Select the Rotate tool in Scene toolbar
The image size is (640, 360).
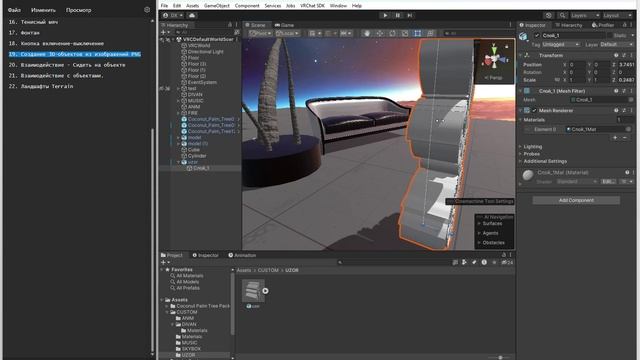[392, 33]
